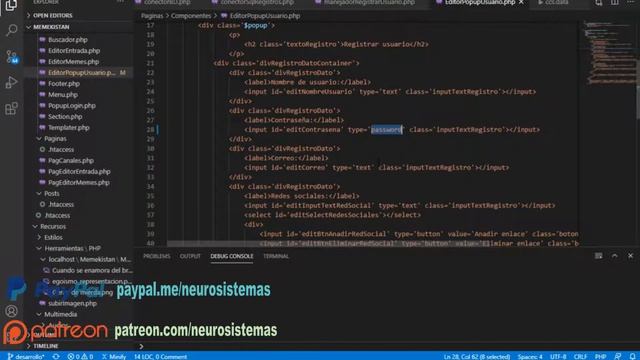Image resolution: width=640 pixels, height=360 pixels.
Task: Open the editor more actions menu
Action: [x=631, y=2]
